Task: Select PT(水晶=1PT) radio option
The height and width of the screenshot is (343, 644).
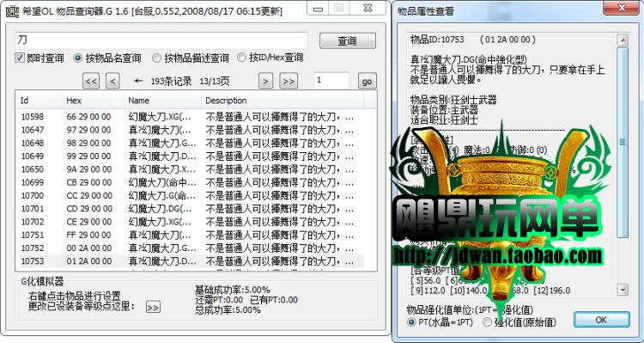Action: [x=411, y=322]
